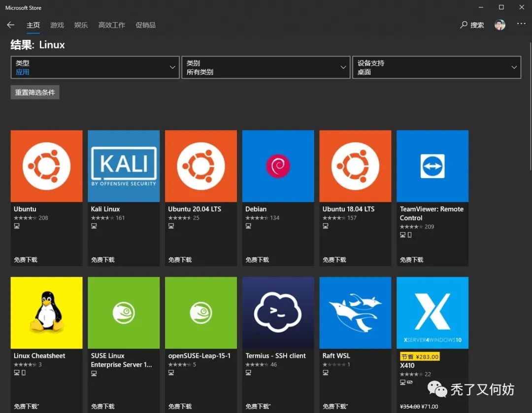This screenshot has width=532, height=413.
Task: Open the openSUSE-Leap-15-1 icon
Action: coord(201,313)
